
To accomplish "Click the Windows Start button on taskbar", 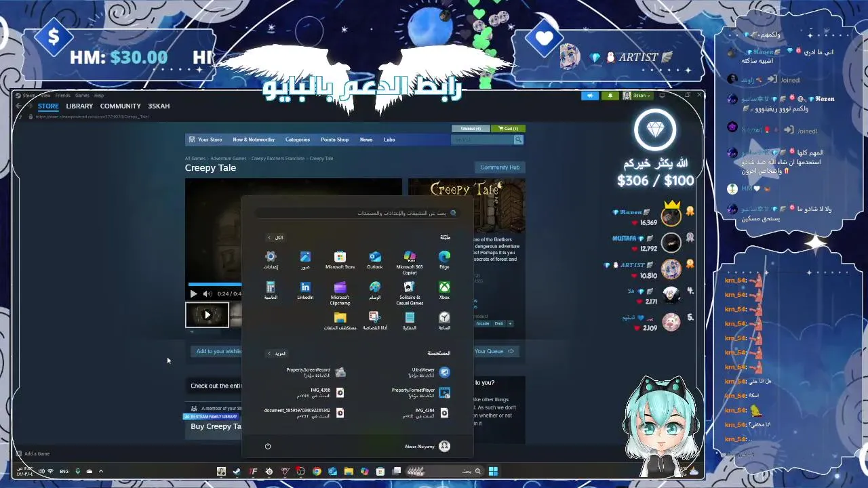I will [493, 471].
